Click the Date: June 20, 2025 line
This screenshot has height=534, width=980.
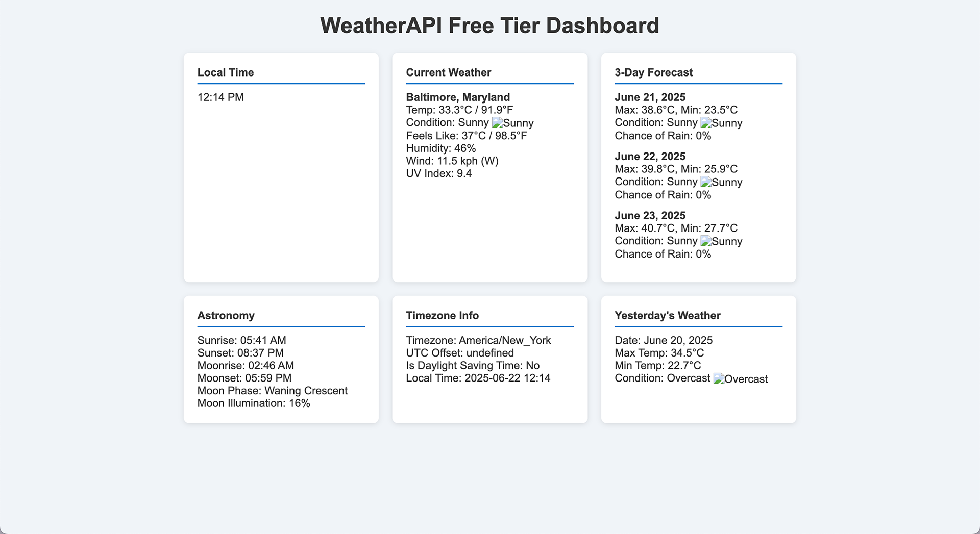(664, 340)
